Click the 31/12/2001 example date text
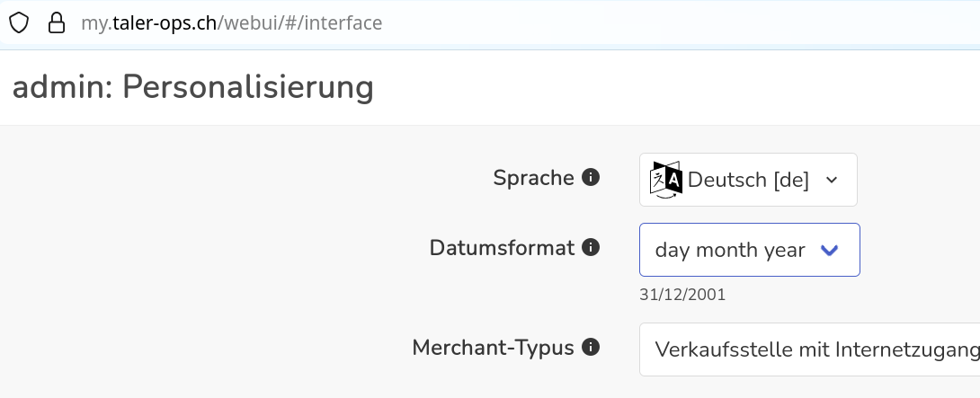 682,295
